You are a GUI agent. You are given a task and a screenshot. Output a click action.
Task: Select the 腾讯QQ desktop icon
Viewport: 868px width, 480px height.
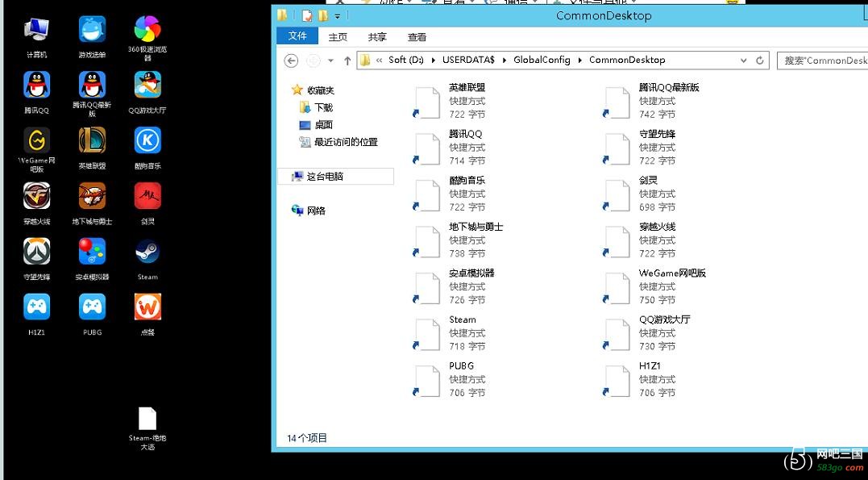point(36,93)
